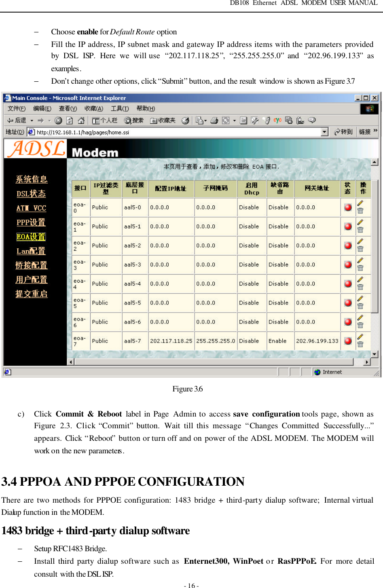Click the vertical scrollbar down arrow
This screenshot has width=383, height=588.
pos(375,354)
